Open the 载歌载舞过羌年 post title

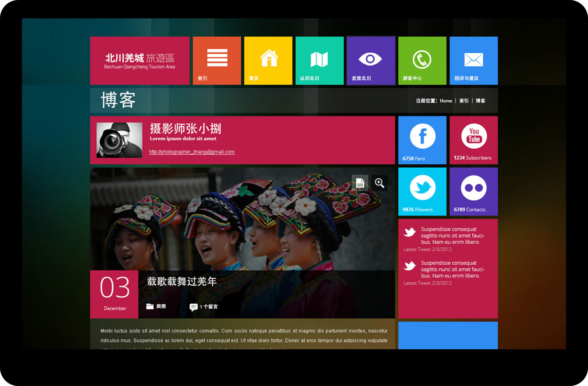182,282
